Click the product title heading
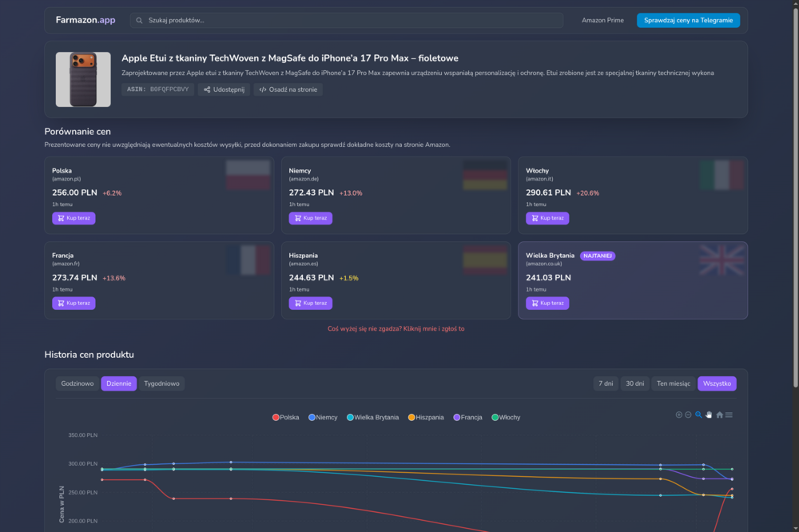799x532 pixels. (289, 58)
